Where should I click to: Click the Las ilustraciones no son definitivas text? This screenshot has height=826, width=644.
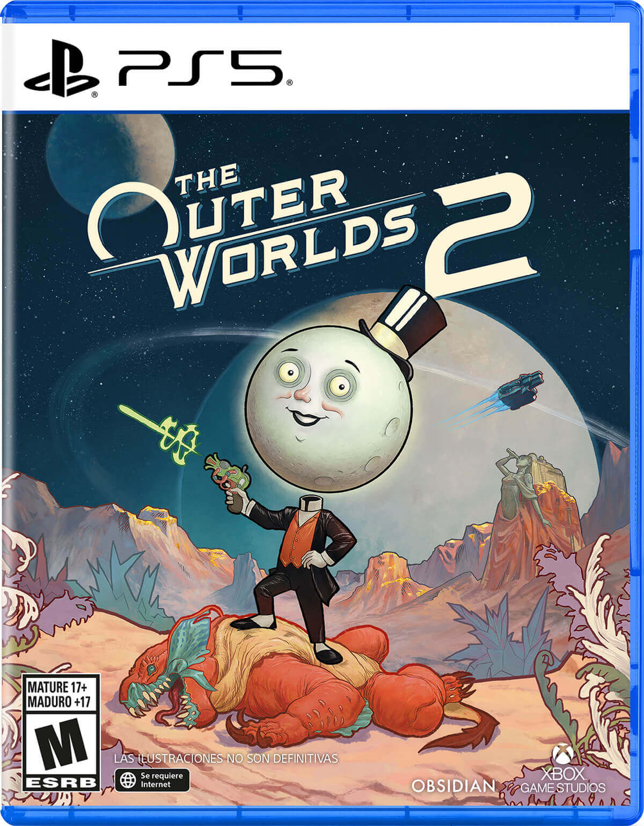[x=226, y=758]
